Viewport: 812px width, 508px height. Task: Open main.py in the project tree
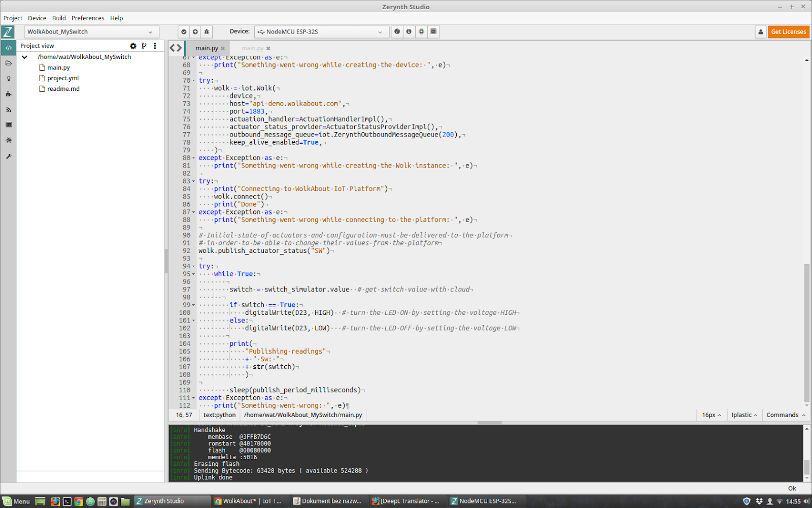(x=58, y=68)
